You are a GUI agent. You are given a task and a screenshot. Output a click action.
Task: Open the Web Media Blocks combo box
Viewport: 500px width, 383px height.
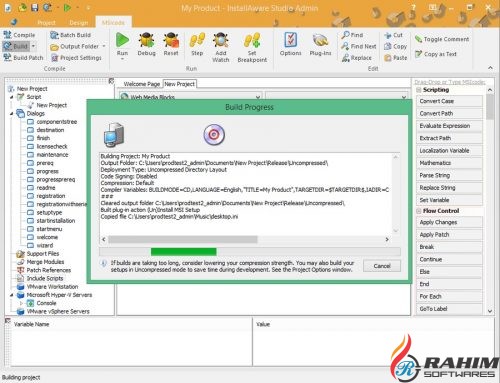[191, 97]
